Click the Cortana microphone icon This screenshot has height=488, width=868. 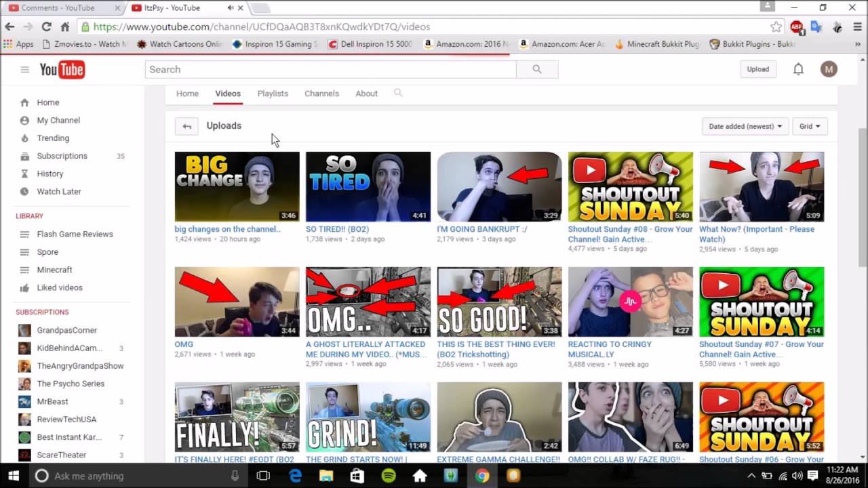click(235, 476)
